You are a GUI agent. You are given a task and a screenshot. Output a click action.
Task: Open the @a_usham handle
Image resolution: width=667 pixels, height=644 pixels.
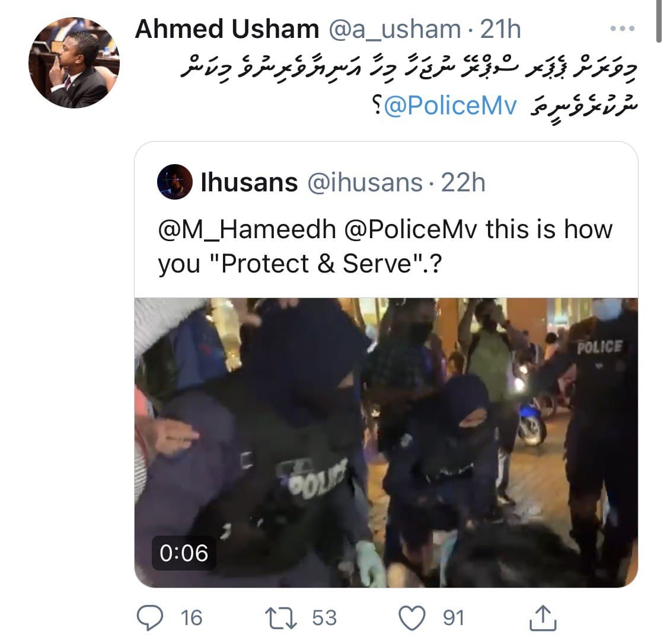(395, 30)
